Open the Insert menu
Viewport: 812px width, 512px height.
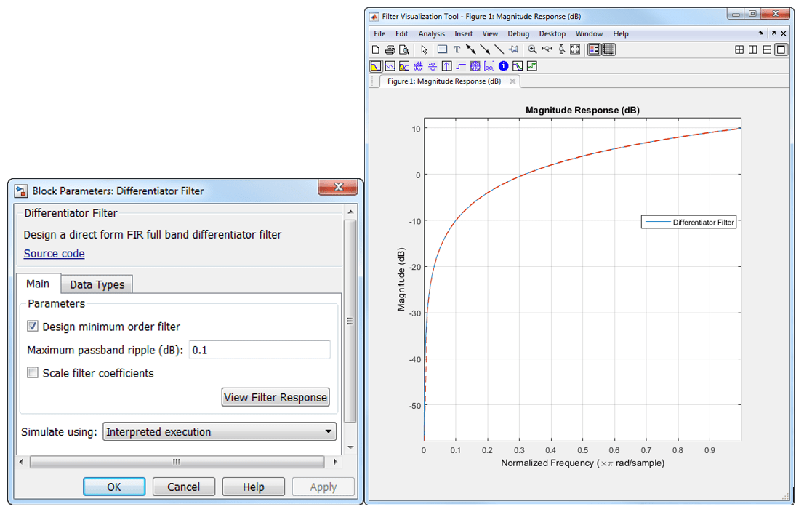point(464,33)
